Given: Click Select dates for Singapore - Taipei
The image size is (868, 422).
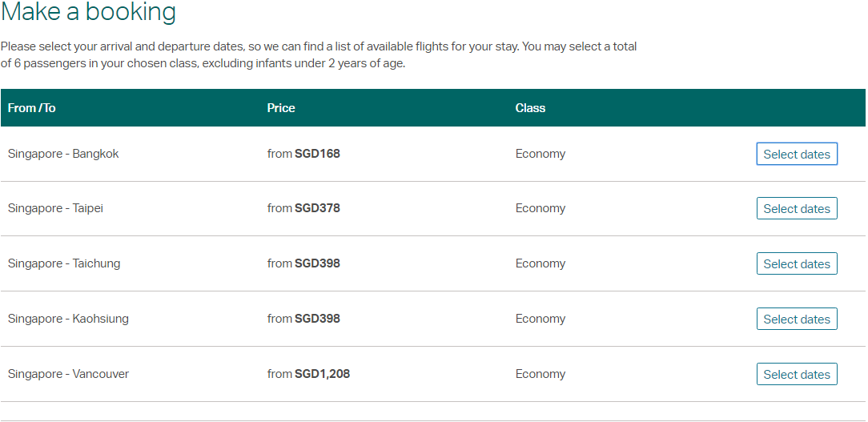Looking at the screenshot, I should [x=797, y=208].
